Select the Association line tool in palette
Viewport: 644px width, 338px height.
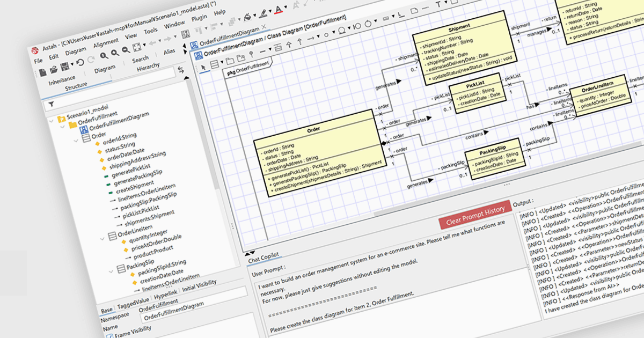(x=263, y=52)
